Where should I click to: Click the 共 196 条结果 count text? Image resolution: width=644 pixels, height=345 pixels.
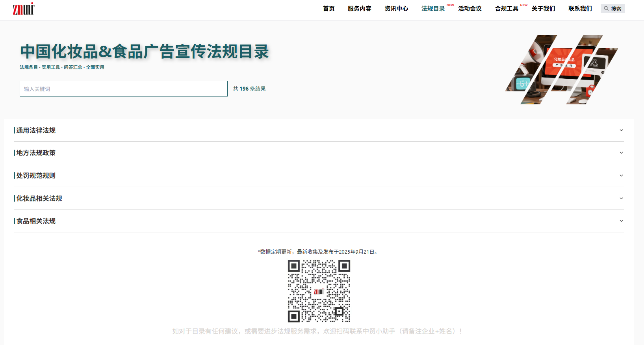coord(249,89)
